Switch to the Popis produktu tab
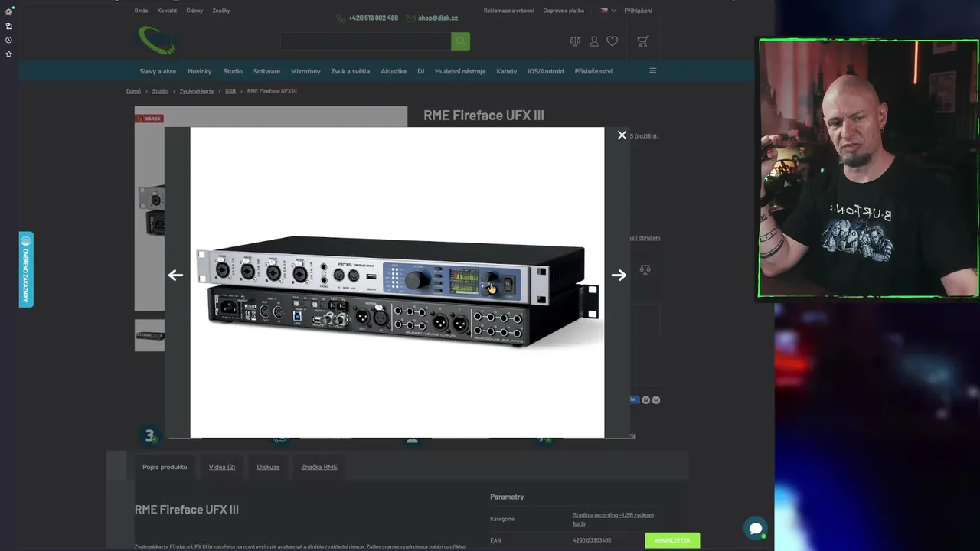Screen dimensions: 980x551 tap(165, 467)
